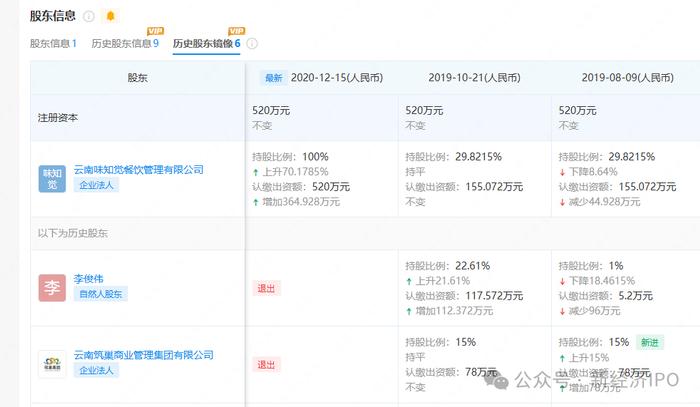Switch to the 股东信息 1 tab
The width and height of the screenshot is (700, 407).
[x=53, y=43]
